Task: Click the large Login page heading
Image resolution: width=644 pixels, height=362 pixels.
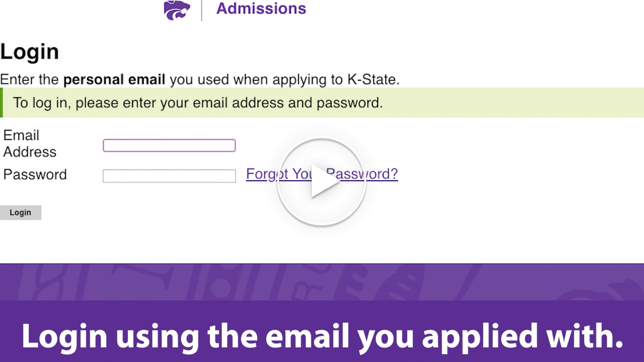Action: click(x=30, y=52)
